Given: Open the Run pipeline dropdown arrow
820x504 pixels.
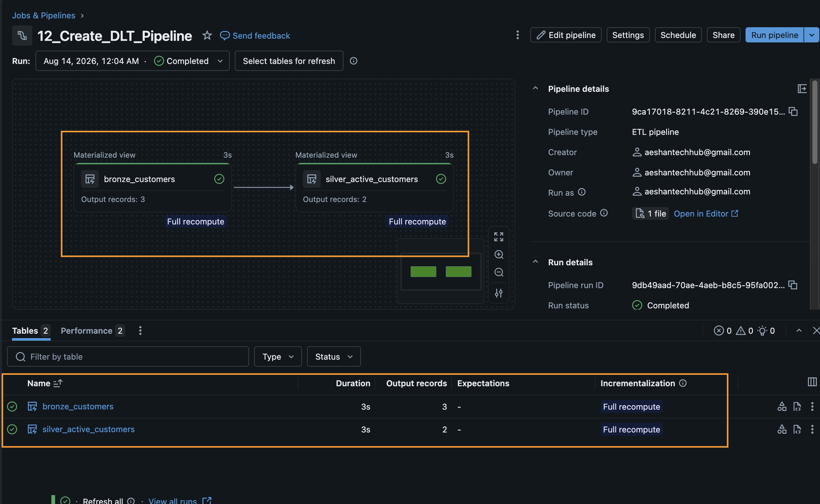Looking at the screenshot, I should click(x=812, y=35).
